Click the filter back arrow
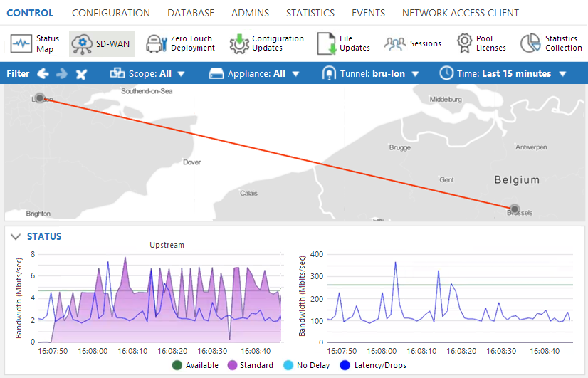This screenshot has width=588, height=378. [x=43, y=74]
